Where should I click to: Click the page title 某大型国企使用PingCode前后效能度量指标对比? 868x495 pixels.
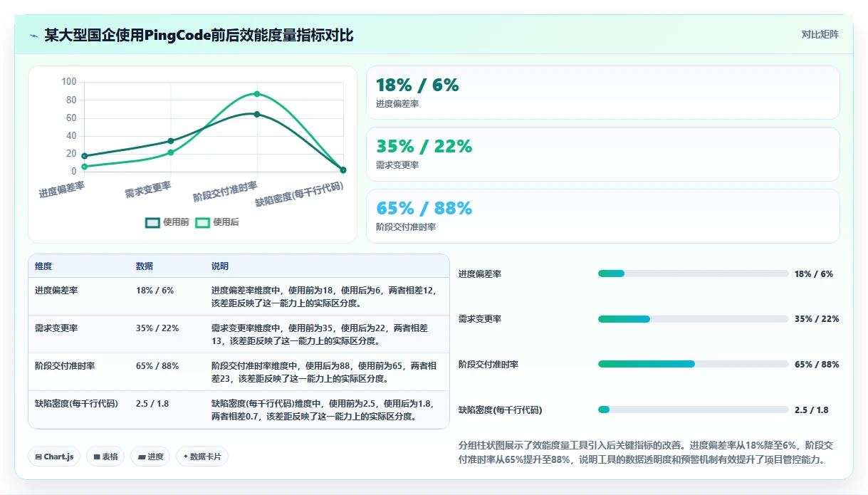point(199,36)
